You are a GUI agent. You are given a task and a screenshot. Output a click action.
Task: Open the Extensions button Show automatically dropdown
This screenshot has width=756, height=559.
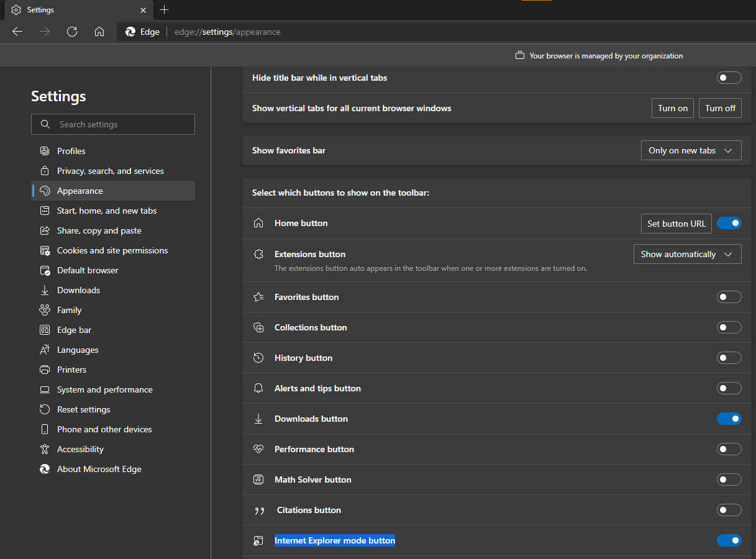pyautogui.click(x=687, y=254)
